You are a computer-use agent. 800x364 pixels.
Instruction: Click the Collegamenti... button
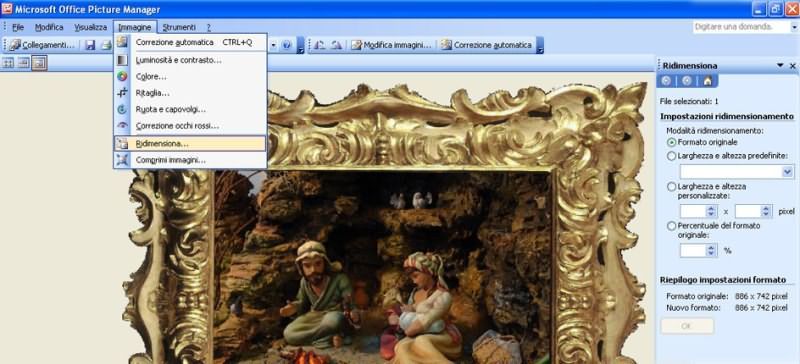[42, 45]
